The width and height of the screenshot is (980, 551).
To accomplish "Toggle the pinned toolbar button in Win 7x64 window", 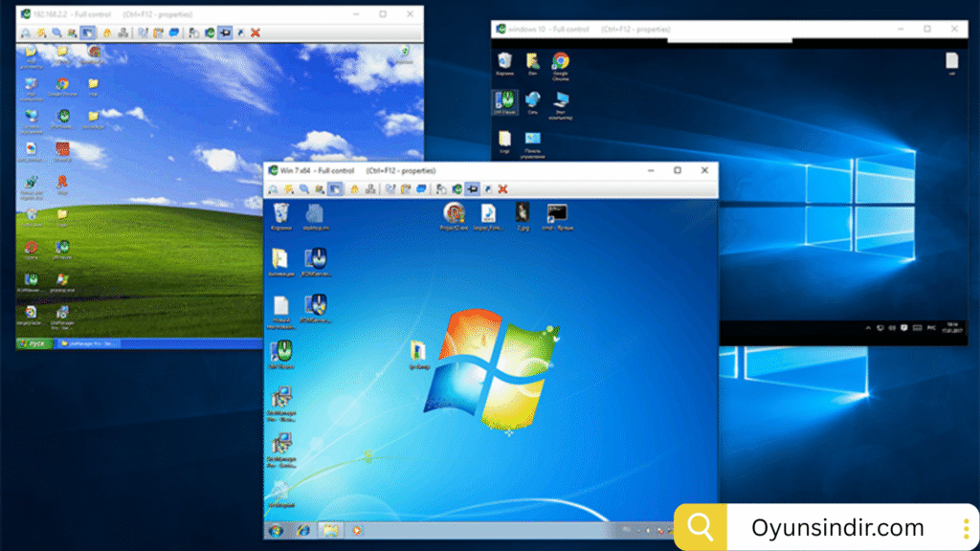I will click(472, 189).
